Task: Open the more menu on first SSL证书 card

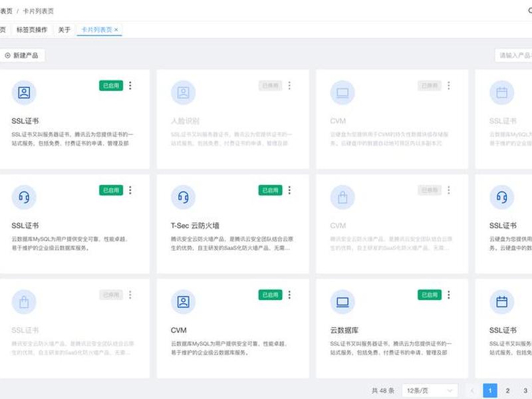Action: coord(130,86)
